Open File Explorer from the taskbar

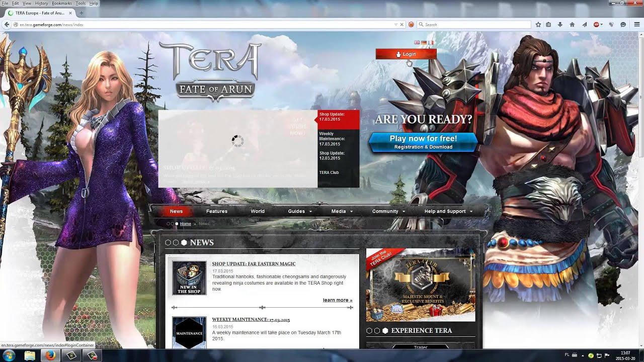click(30, 355)
